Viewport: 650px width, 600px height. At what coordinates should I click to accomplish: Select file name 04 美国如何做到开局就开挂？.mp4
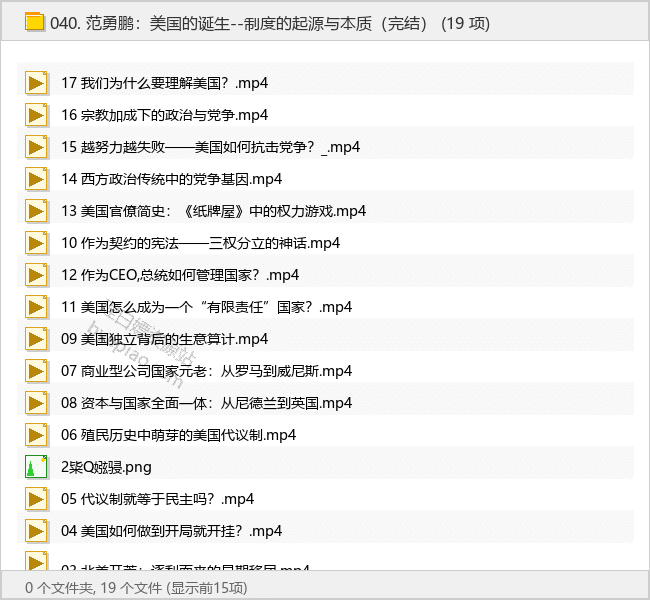click(172, 531)
